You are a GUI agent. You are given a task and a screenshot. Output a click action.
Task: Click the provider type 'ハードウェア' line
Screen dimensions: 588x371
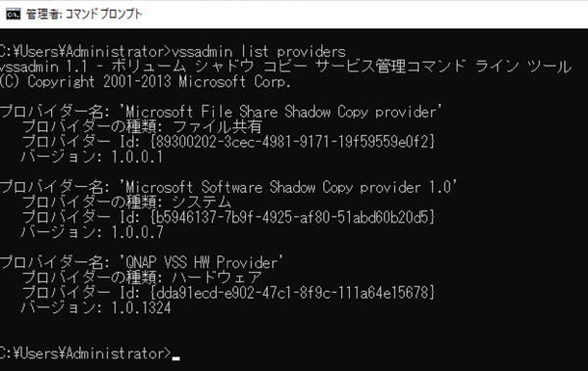click(141, 278)
